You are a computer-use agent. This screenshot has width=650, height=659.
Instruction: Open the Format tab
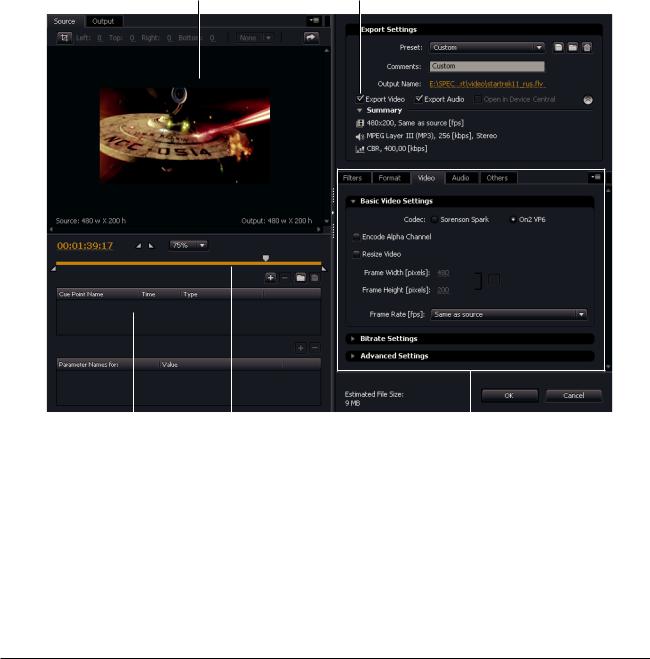(389, 178)
